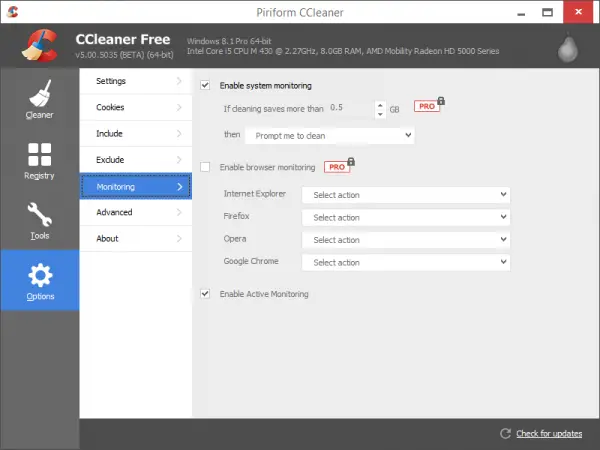Open the Prompt me to clean dropdown

pos(329,135)
